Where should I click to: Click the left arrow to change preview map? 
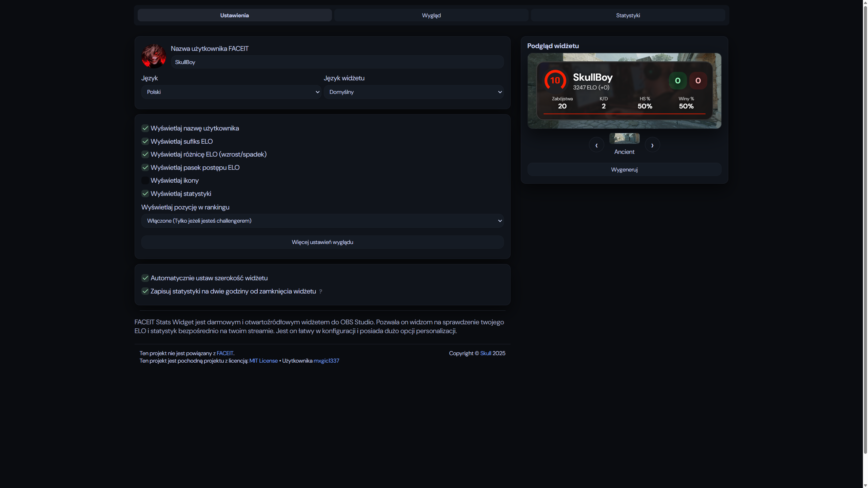[x=596, y=145]
